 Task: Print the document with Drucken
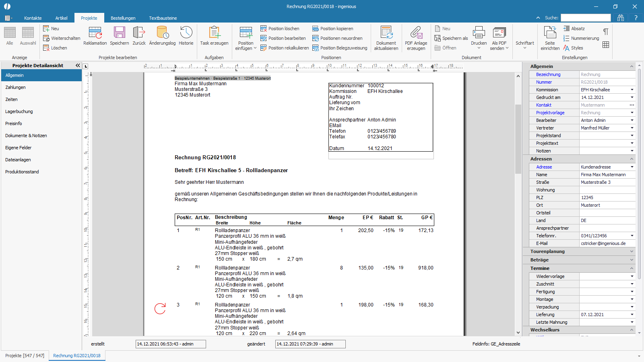(479, 38)
